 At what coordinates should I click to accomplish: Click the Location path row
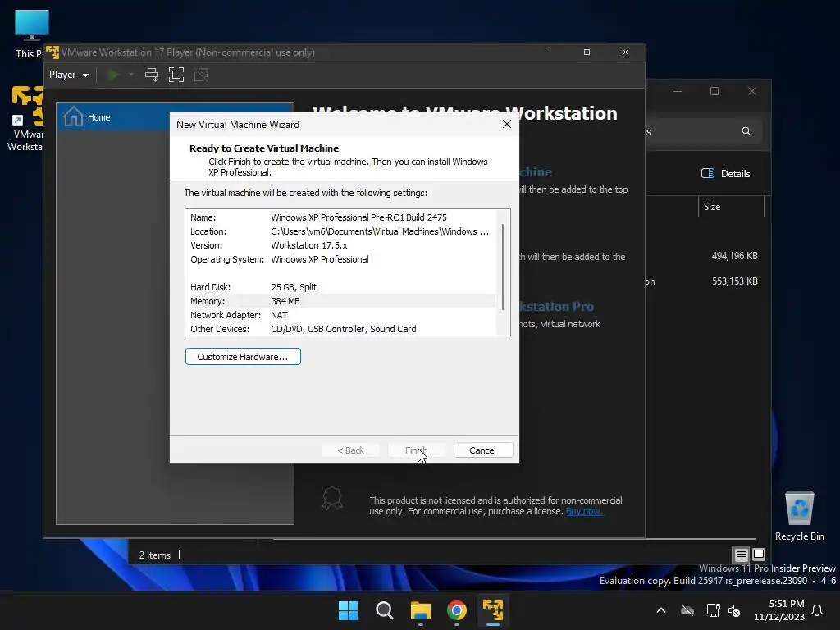point(340,231)
